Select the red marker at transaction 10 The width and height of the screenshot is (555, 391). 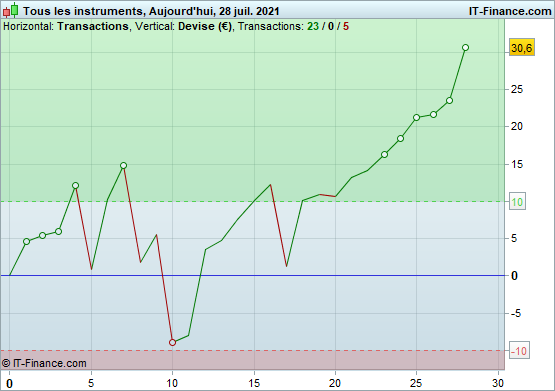point(172,342)
